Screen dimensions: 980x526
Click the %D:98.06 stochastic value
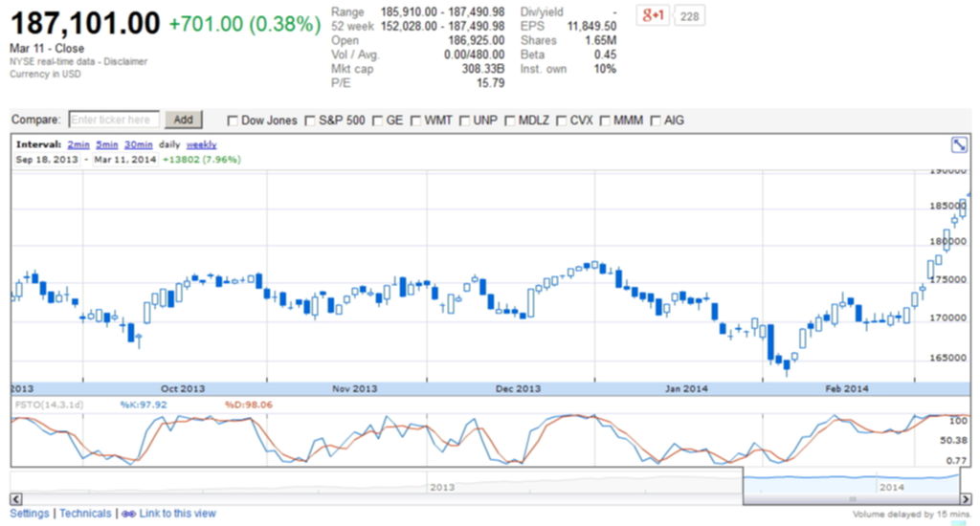click(x=249, y=405)
